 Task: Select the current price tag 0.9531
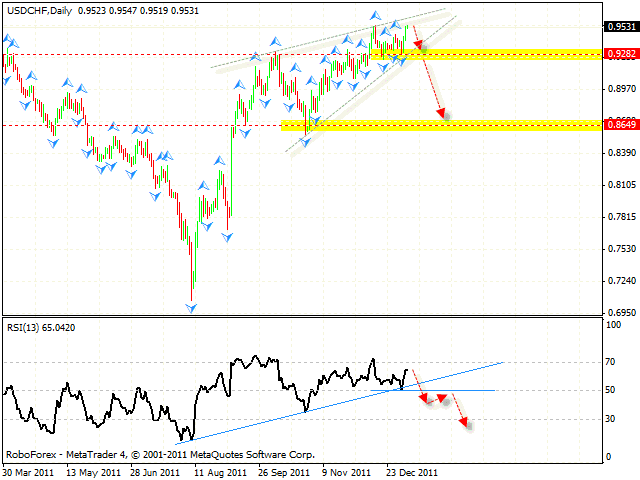coord(619,27)
